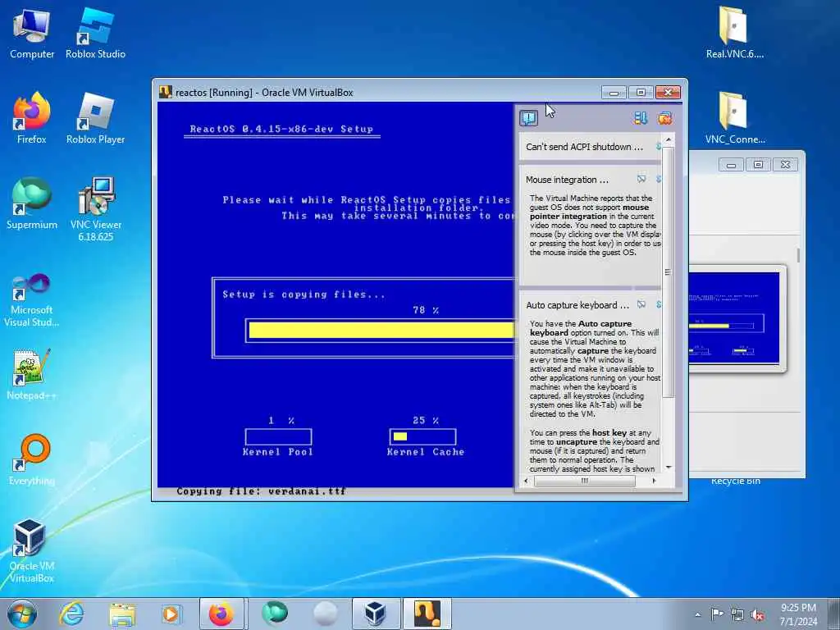Screen dimensions: 840x630
Task: Select the VNC_Conne... folder on desktop
Action: [x=734, y=118]
